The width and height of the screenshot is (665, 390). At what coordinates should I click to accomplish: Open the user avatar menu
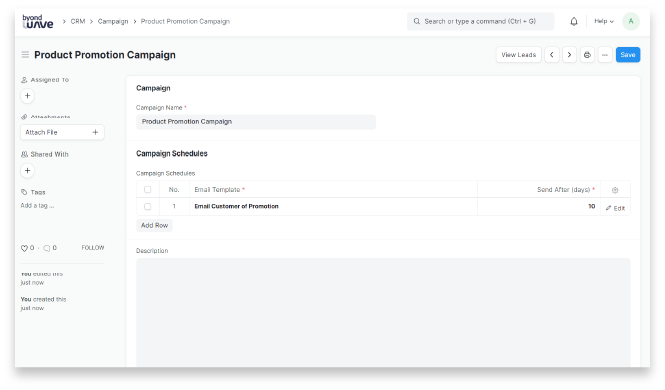(631, 21)
